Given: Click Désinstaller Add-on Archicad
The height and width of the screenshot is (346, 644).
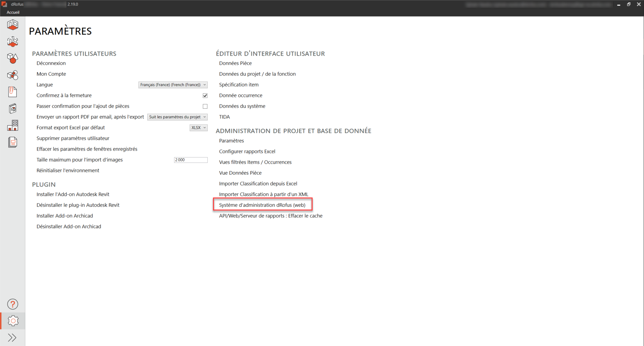Looking at the screenshot, I should [69, 226].
